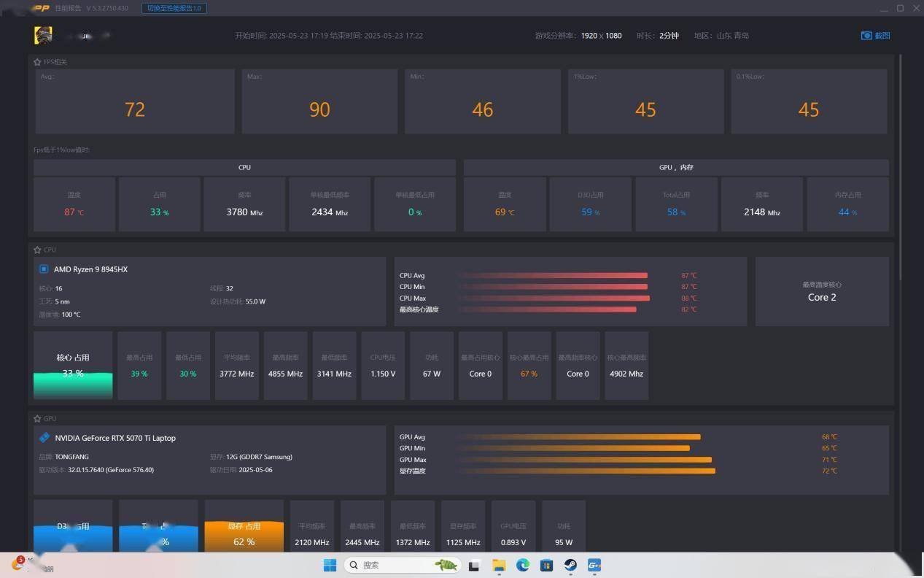Screen dimensions: 924x578
Task: Click the GPU 最低频率 1372 MHz tile
Action: 413,526
